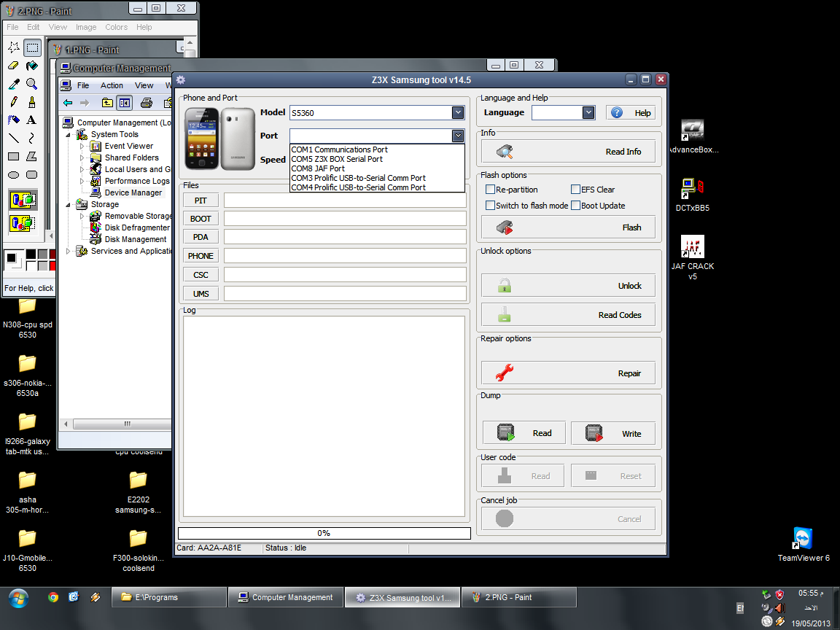The image size is (840, 630).
Task: Open the DCTxBB5 desktop shortcut
Action: click(x=693, y=195)
